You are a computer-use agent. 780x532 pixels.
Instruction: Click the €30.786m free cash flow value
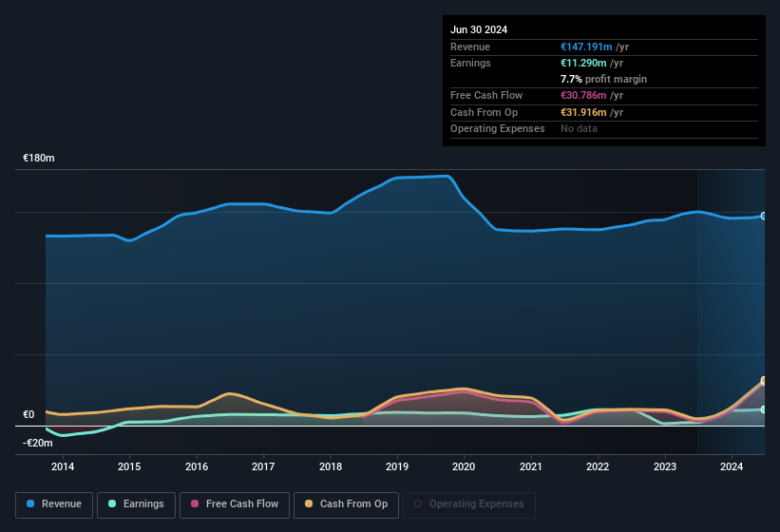coord(583,95)
